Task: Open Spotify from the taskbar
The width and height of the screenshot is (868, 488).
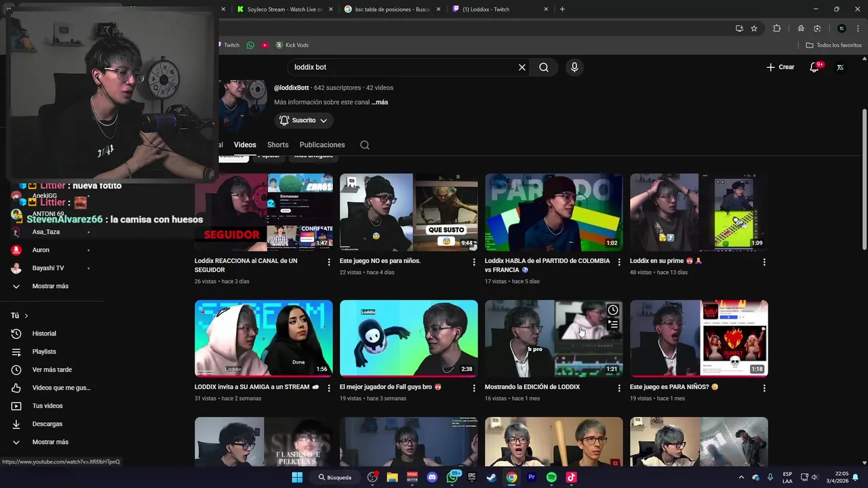Action: point(551,477)
